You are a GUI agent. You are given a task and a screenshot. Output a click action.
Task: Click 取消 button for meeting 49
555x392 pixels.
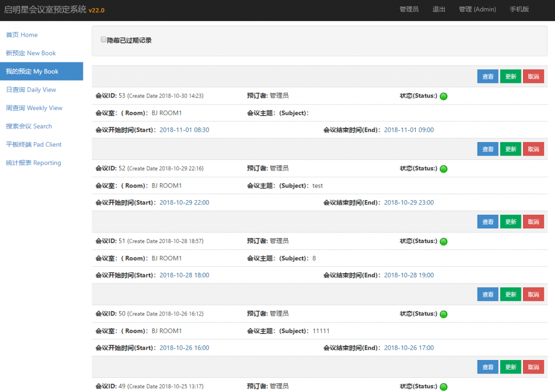pos(533,367)
